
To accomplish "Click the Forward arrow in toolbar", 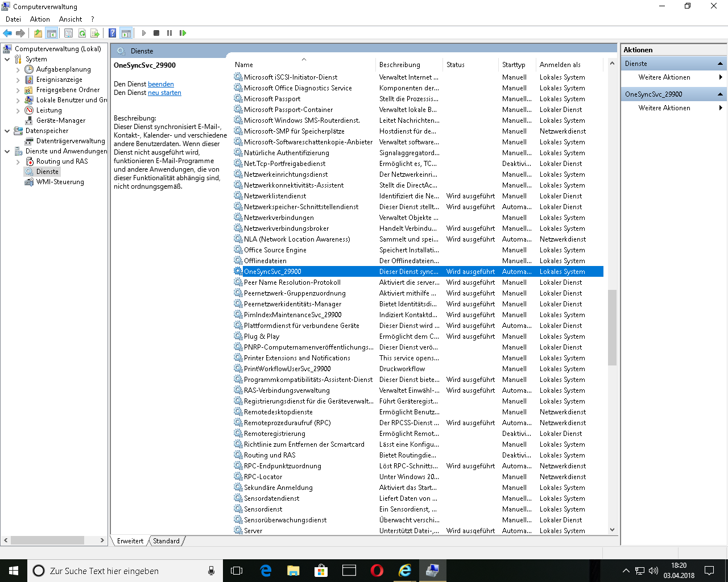I will (20, 33).
